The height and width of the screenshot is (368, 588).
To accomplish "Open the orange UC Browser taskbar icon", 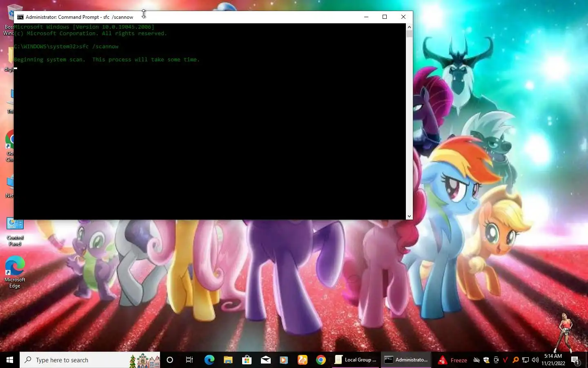I will (303, 360).
